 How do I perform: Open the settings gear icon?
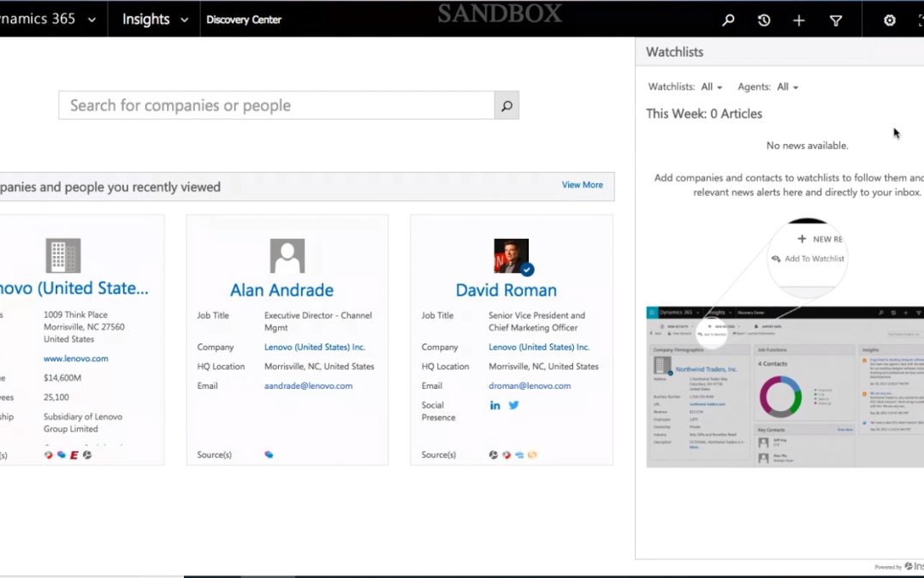coord(889,21)
